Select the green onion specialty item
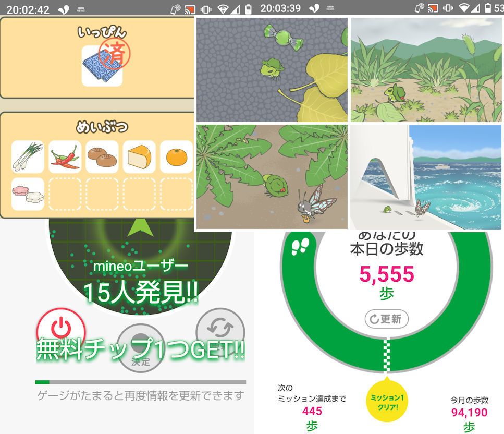 coord(28,157)
